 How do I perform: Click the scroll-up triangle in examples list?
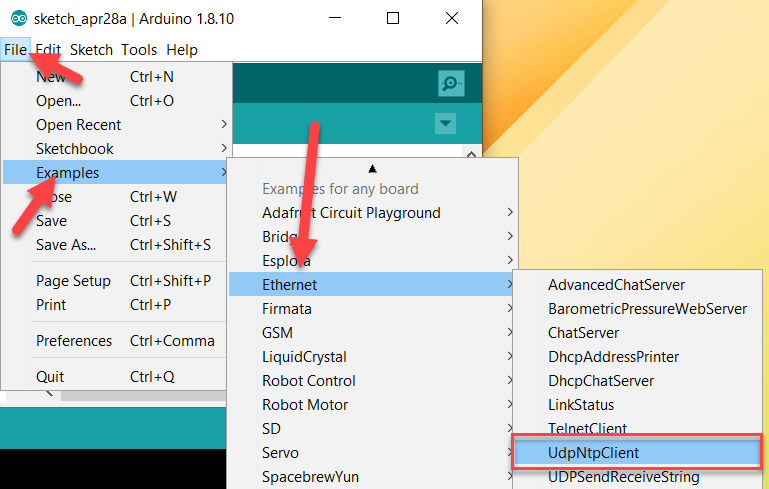(372, 169)
